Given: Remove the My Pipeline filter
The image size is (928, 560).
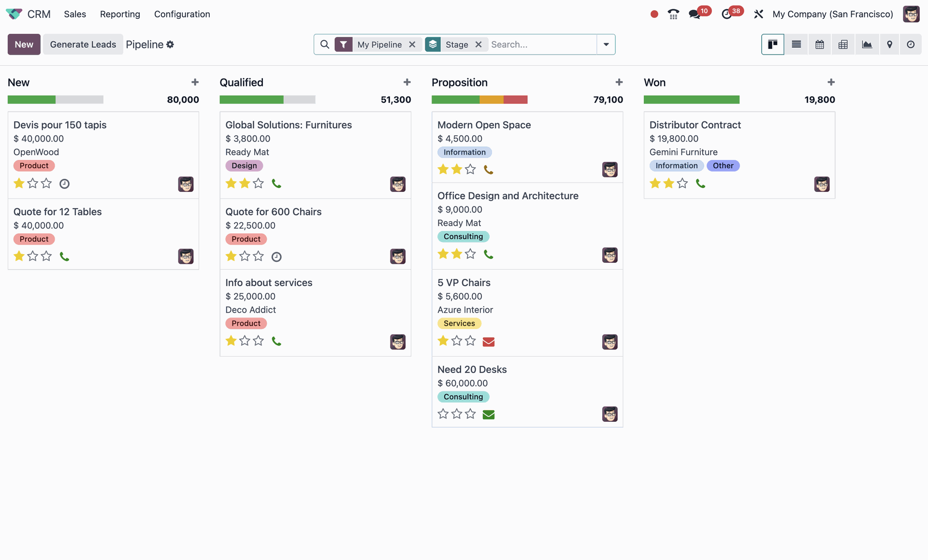Looking at the screenshot, I should [x=412, y=44].
